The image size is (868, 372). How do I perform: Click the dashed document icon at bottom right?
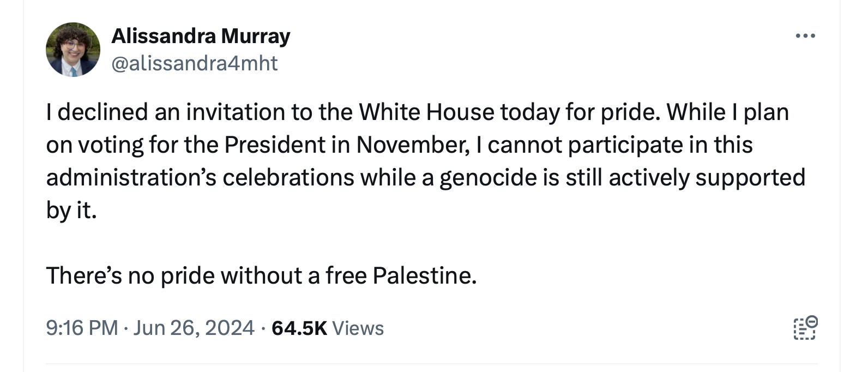pos(805,328)
